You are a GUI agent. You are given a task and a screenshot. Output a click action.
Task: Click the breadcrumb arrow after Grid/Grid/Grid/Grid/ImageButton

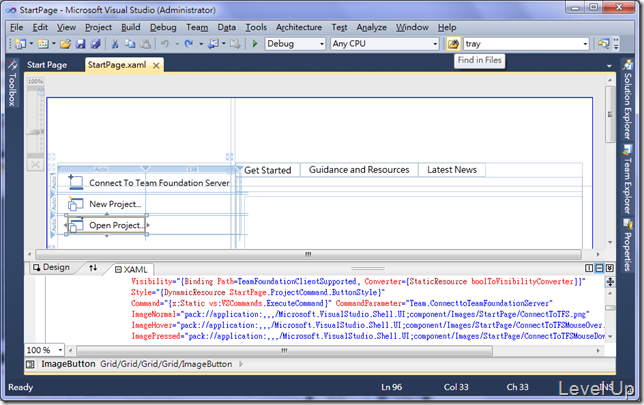pos(241,364)
